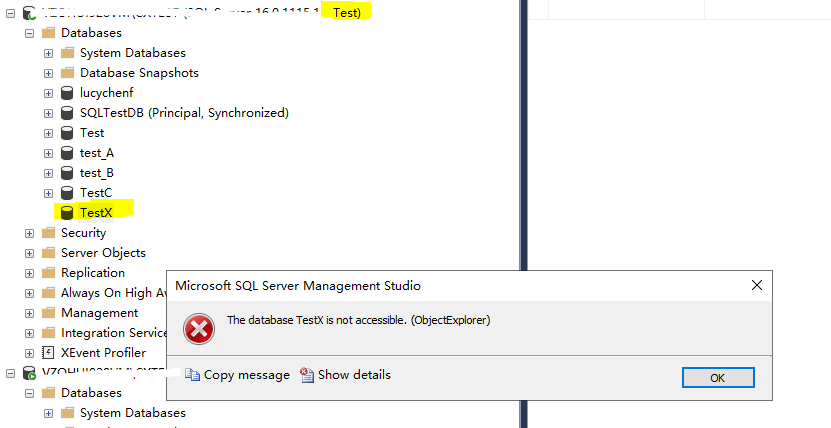Image resolution: width=831 pixels, height=428 pixels.
Task: Select the lucychenf database label
Action: [x=107, y=93]
